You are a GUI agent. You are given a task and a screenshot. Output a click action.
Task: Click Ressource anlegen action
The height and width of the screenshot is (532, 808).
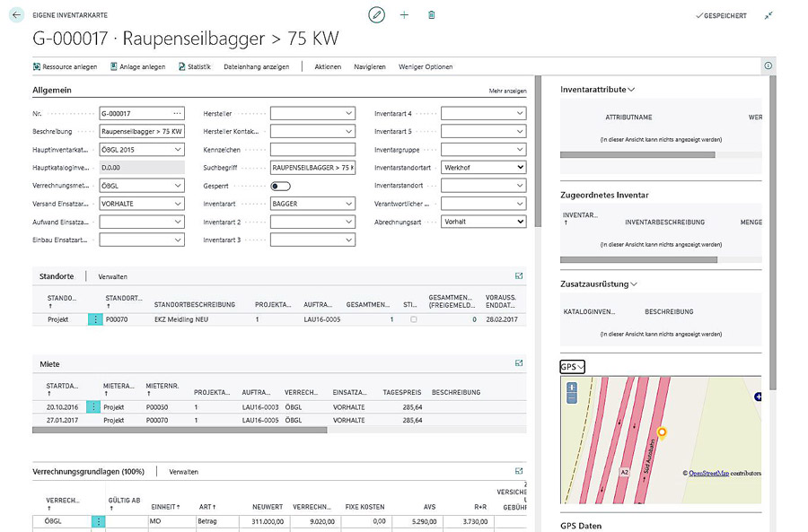(65, 67)
